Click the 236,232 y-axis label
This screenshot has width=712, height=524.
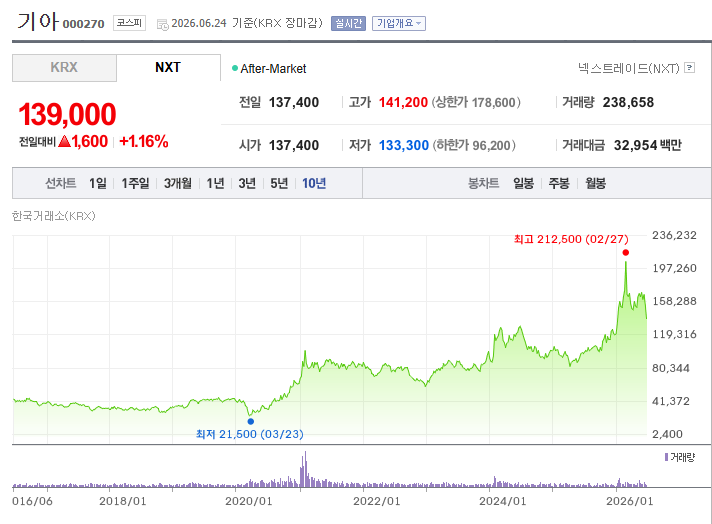(x=674, y=235)
